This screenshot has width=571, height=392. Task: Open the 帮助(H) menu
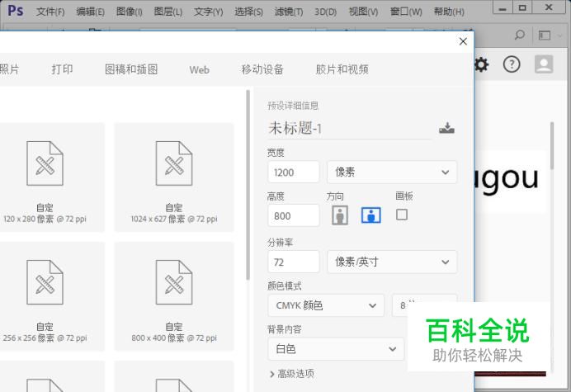click(x=449, y=12)
